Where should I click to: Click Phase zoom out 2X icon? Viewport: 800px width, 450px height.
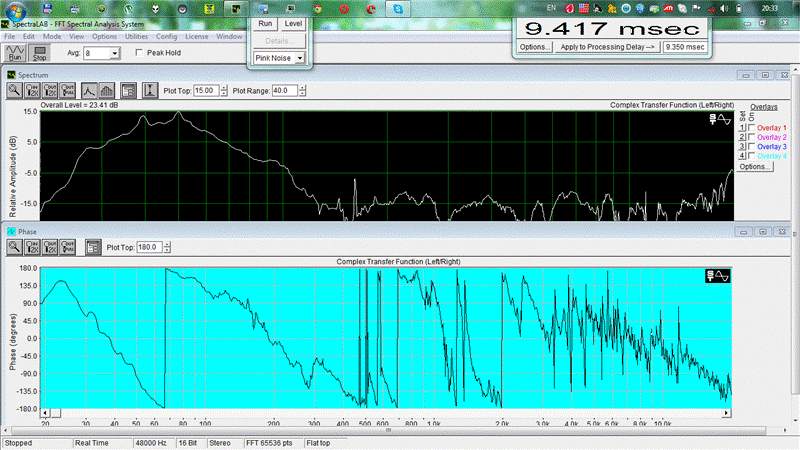pos(50,247)
